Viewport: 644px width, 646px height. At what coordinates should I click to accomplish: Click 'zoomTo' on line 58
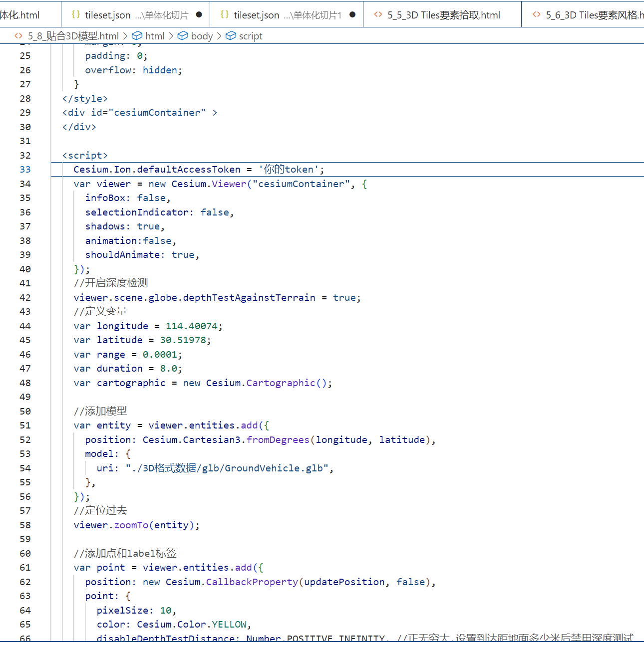pyautogui.click(x=131, y=525)
